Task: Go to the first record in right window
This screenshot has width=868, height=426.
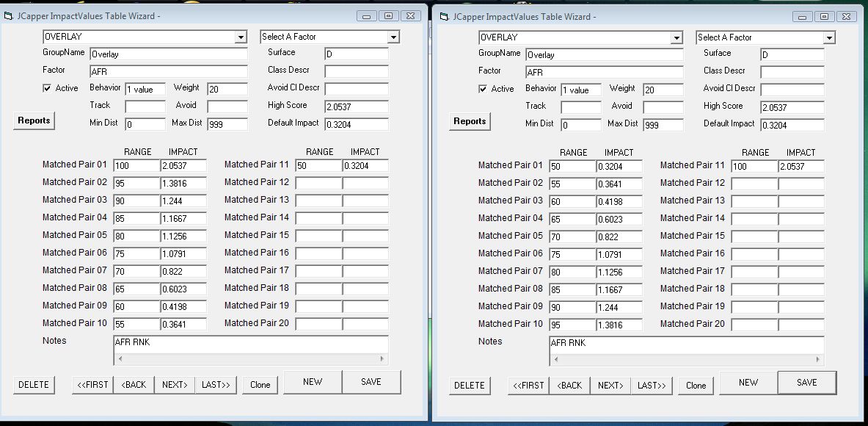Action: coord(528,386)
